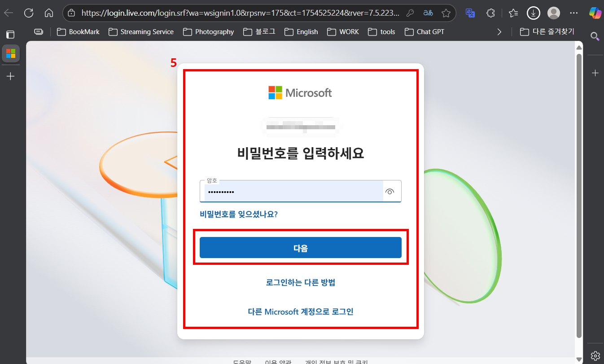Viewport: 604px width, 364px height.
Task: Refresh the current page
Action: tap(29, 13)
